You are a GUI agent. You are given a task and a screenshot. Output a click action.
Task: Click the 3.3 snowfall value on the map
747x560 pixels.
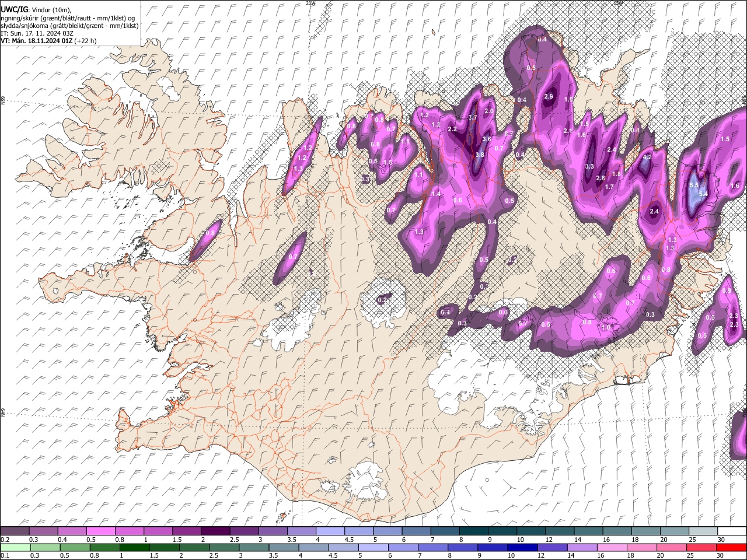coord(589,167)
